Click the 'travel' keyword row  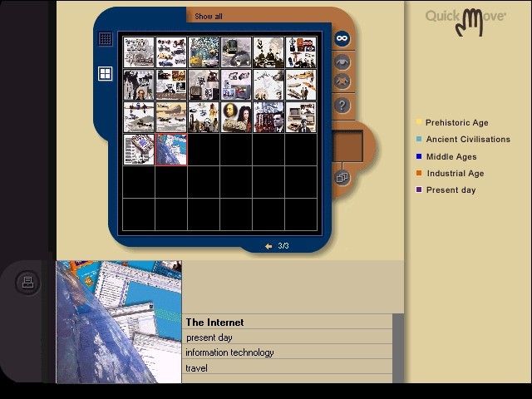(287, 367)
